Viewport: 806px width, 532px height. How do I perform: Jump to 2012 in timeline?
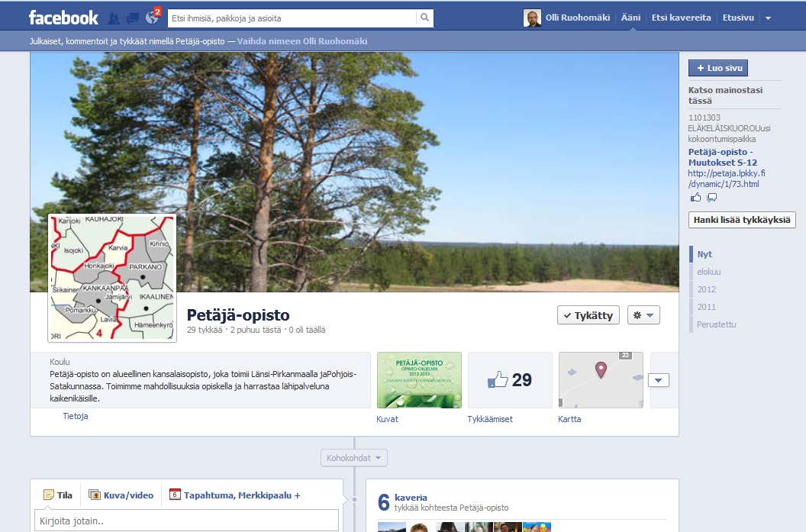(706, 289)
